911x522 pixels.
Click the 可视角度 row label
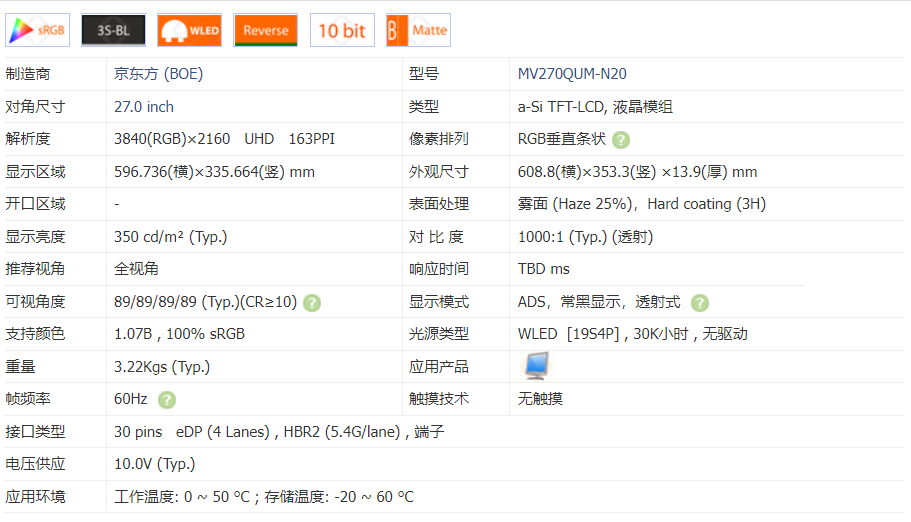coord(35,302)
